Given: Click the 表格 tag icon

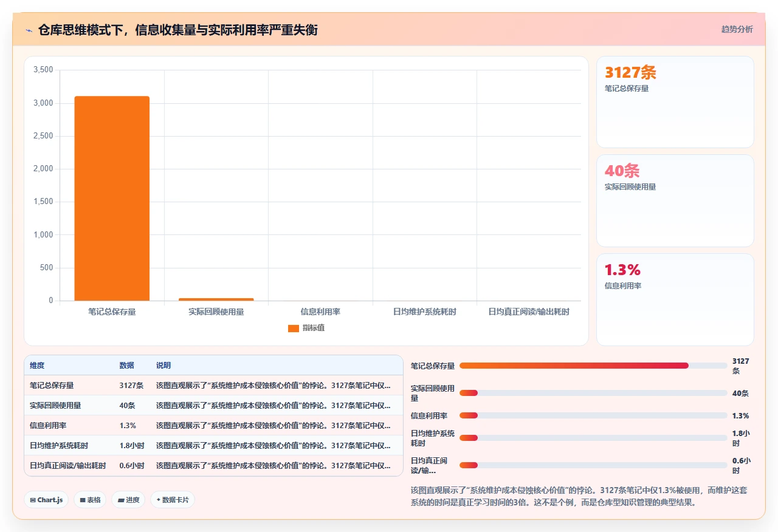Looking at the screenshot, I should tap(83, 500).
